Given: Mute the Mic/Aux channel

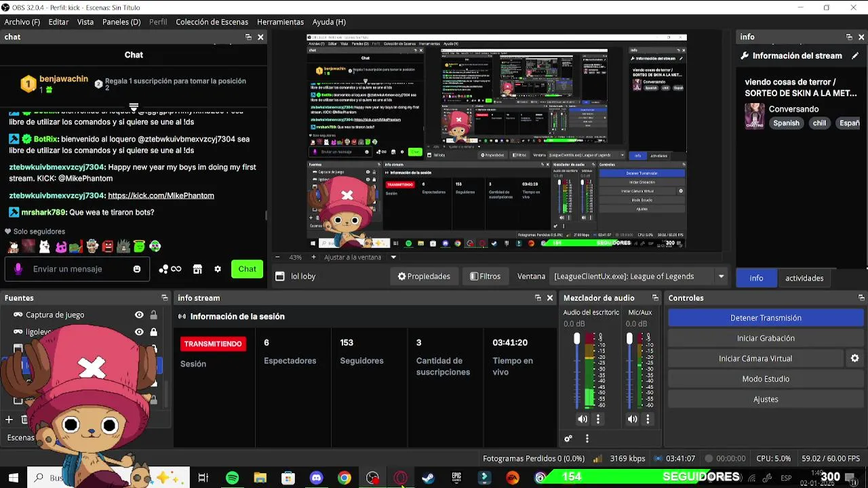Looking at the screenshot, I should [632, 419].
